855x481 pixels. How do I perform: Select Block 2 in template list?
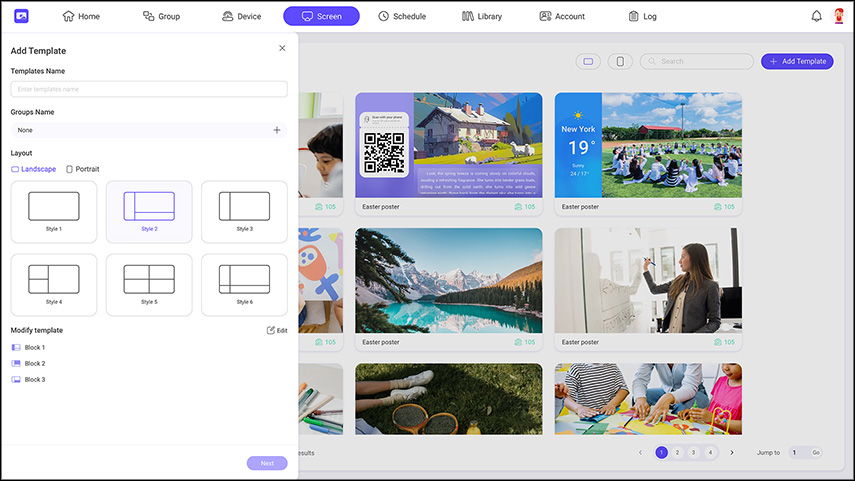[28, 363]
